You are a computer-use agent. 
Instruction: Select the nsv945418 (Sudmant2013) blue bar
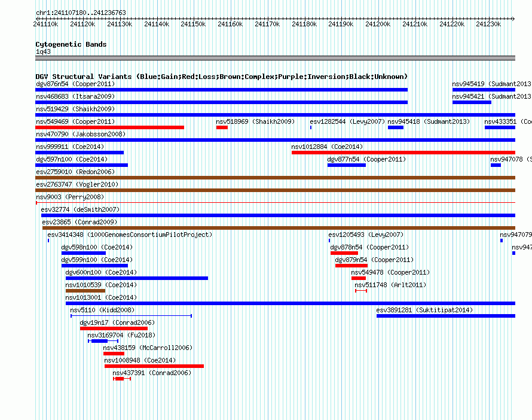tap(396, 127)
